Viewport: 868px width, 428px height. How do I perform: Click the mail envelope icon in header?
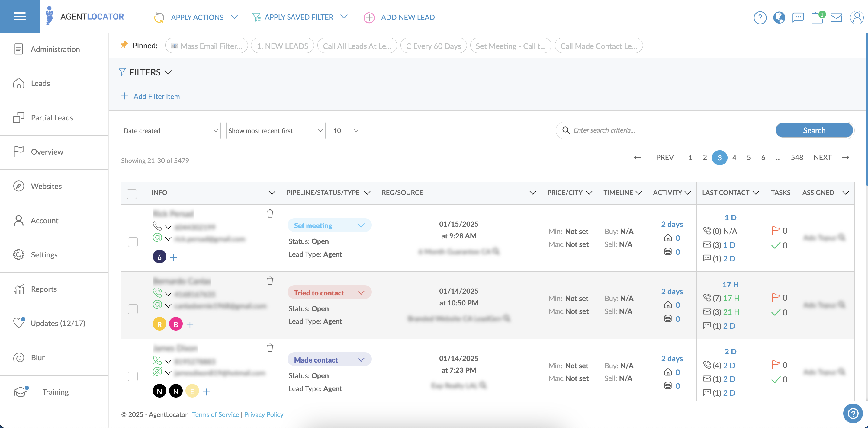coord(836,18)
